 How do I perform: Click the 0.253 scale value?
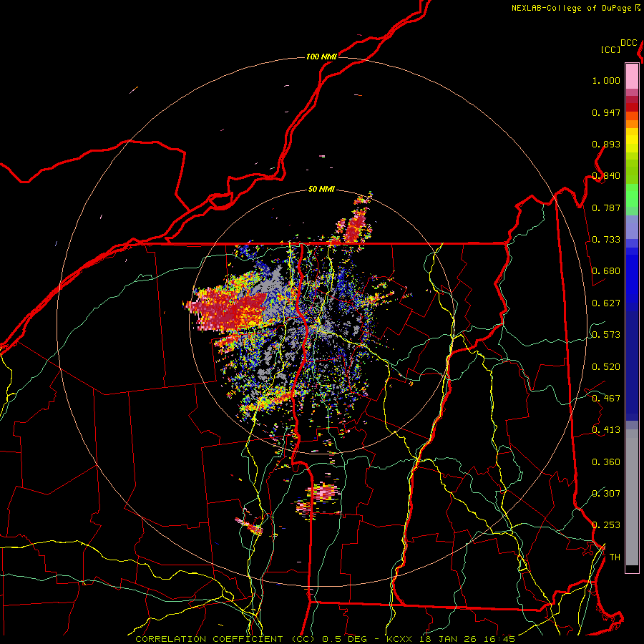tap(606, 525)
